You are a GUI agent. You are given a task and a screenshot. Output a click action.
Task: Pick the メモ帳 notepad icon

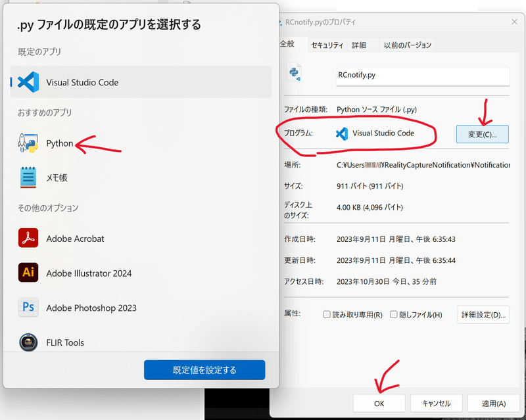(28, 177)
